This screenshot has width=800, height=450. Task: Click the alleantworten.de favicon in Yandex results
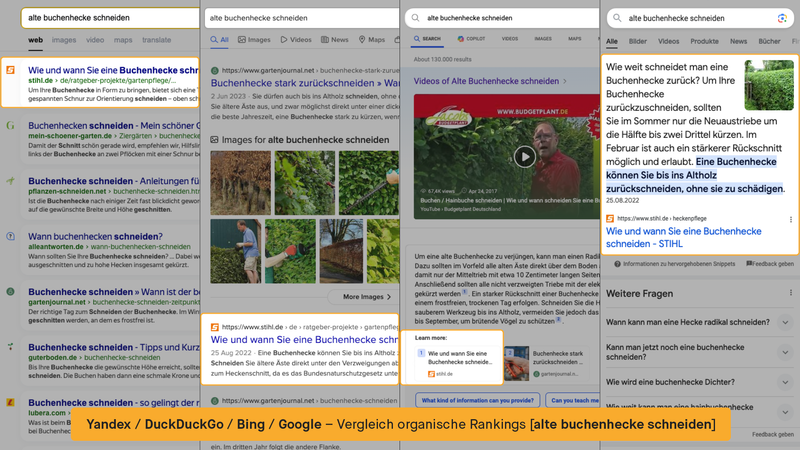10,236
